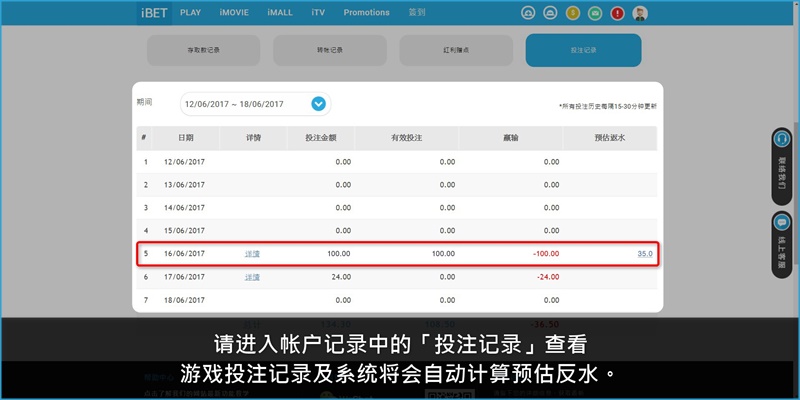800x400 pixels.
Task: Open the Promotions page
Action: [x=366, y=13]
